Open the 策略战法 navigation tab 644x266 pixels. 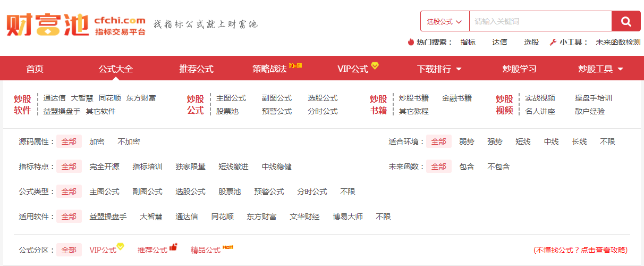pyautogui.click(x=269, y=69)
